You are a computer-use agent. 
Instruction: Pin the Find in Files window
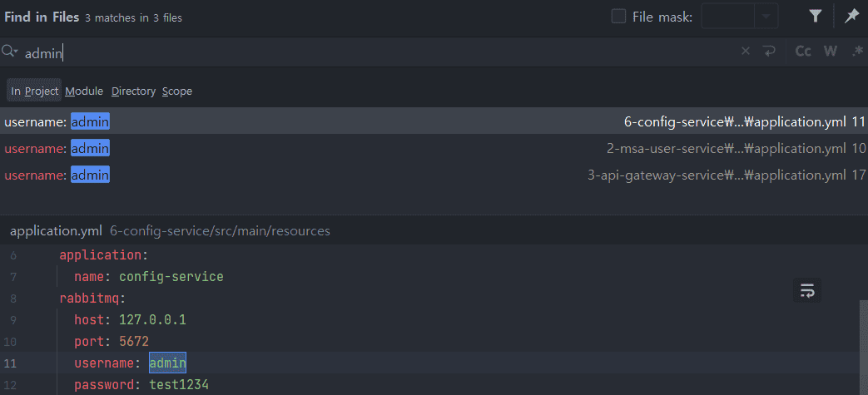pos(851,17)
